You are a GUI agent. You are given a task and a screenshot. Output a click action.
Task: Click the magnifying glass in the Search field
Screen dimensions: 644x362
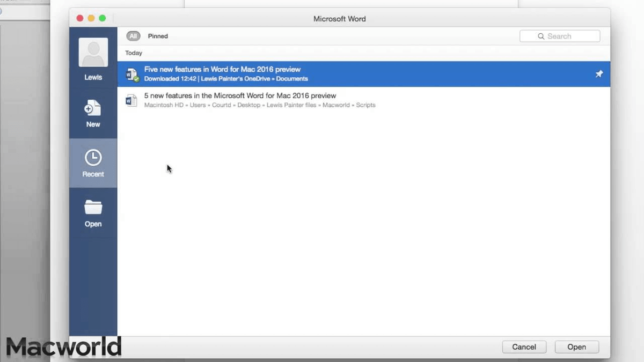pos(541,36)
